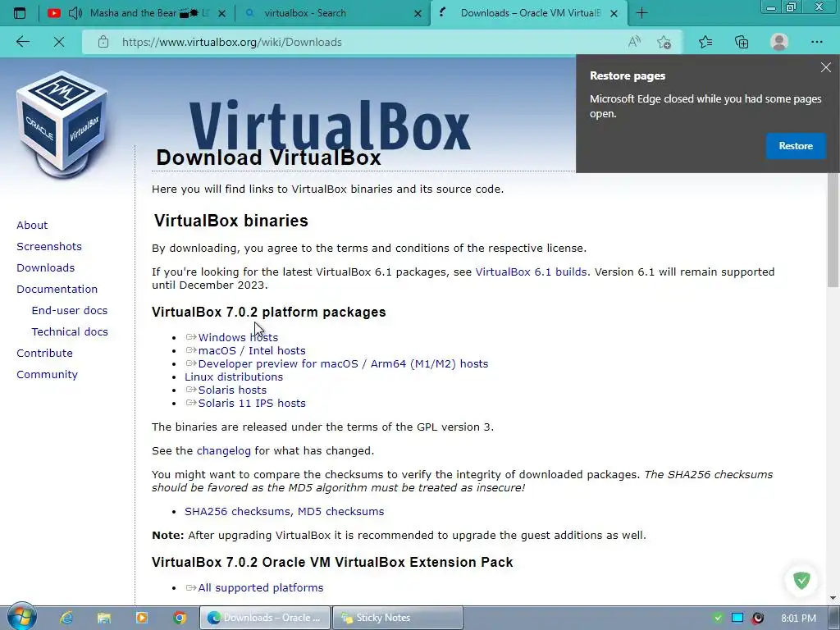The width and height of the screenshot is (840, 630).
Task: Click the address bar URL field
Action: click(x=354, y=42)
